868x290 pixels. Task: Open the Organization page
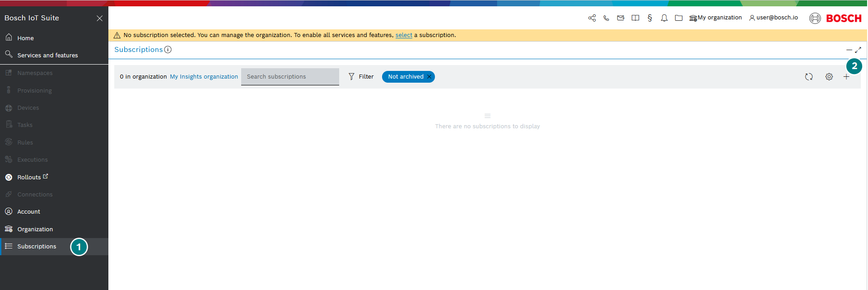54,229
